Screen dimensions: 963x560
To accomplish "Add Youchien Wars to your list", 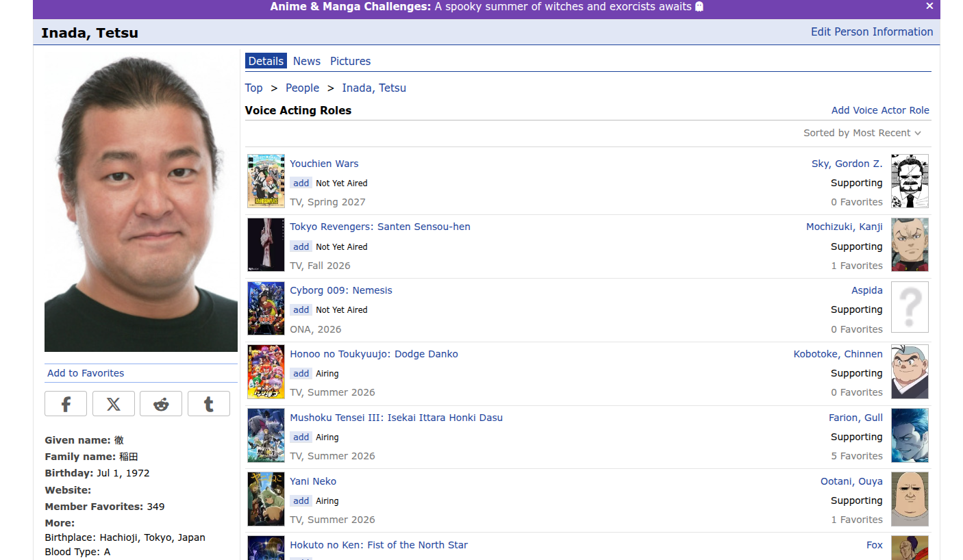I will (x=301, y=183).
